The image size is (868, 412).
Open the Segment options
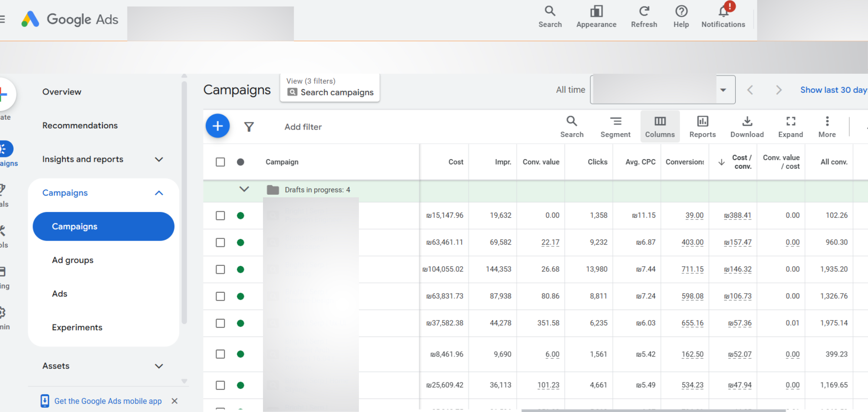point(615,127)
